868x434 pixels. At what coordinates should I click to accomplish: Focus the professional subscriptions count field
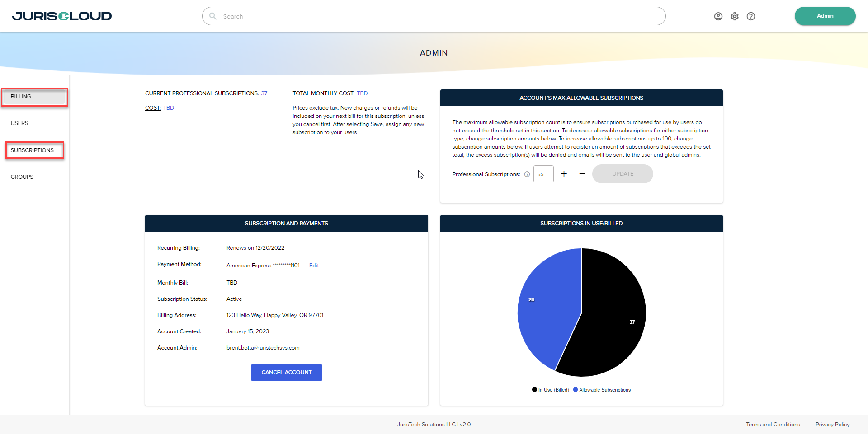[543, 174]
